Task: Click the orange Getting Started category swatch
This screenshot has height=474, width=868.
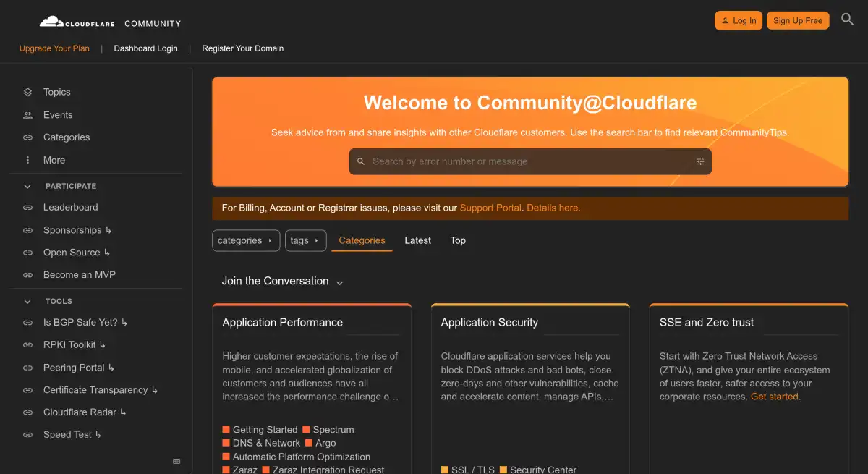Action: point(226,430)
